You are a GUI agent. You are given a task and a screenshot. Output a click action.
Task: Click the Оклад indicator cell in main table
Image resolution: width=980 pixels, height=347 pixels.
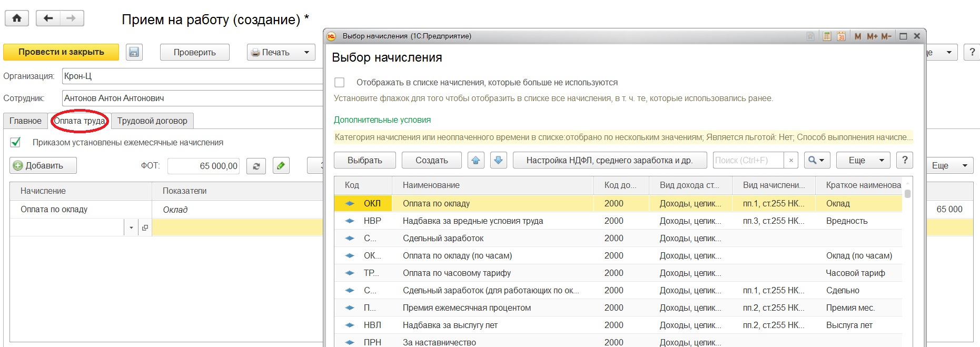point(237,210)
